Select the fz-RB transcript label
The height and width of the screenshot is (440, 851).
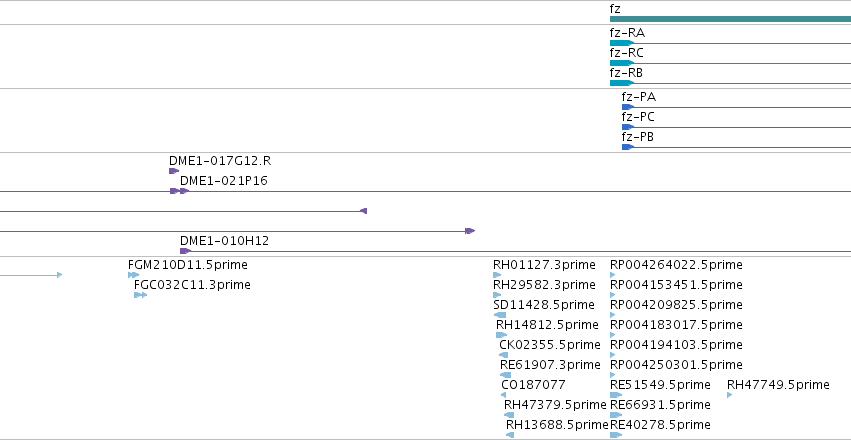coord(626,73)
